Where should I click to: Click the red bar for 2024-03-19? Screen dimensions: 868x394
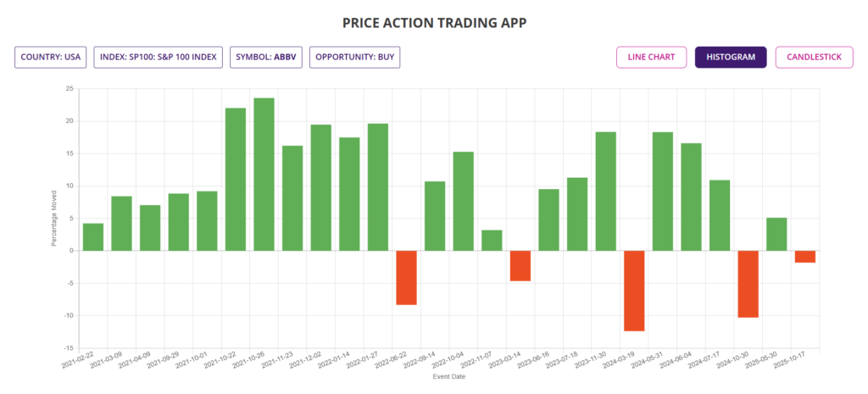[x=634, y=291]
